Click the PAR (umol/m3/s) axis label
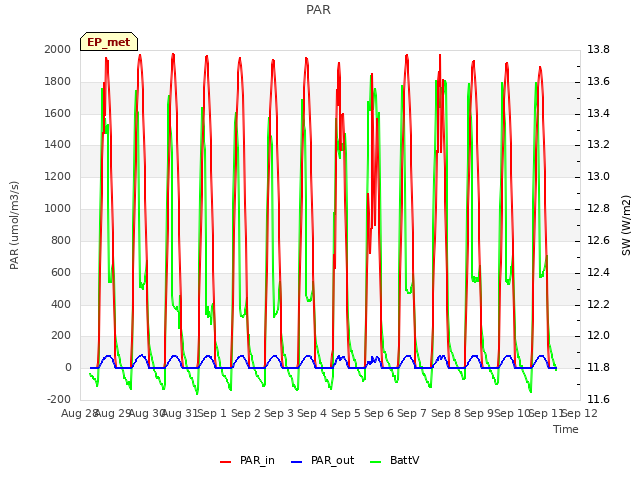 [14, 225]
